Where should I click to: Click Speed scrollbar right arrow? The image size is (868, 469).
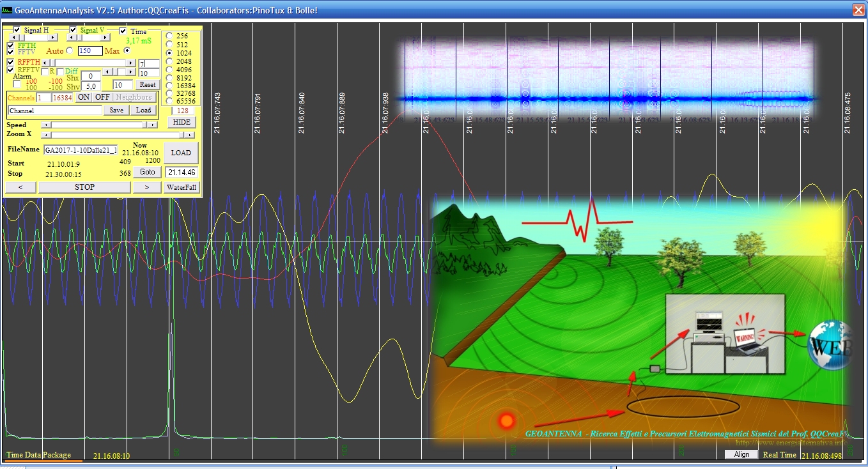(152, 125)
